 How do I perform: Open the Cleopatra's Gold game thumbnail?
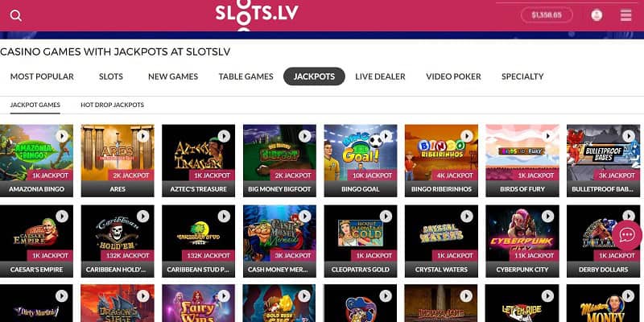click(361, 241)
